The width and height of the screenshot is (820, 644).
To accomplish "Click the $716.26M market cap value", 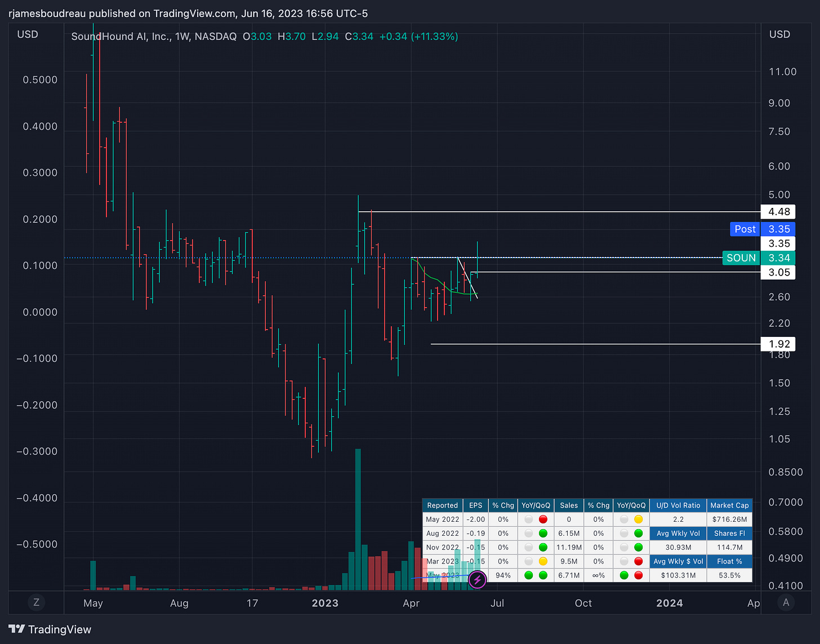I will 729,519.
